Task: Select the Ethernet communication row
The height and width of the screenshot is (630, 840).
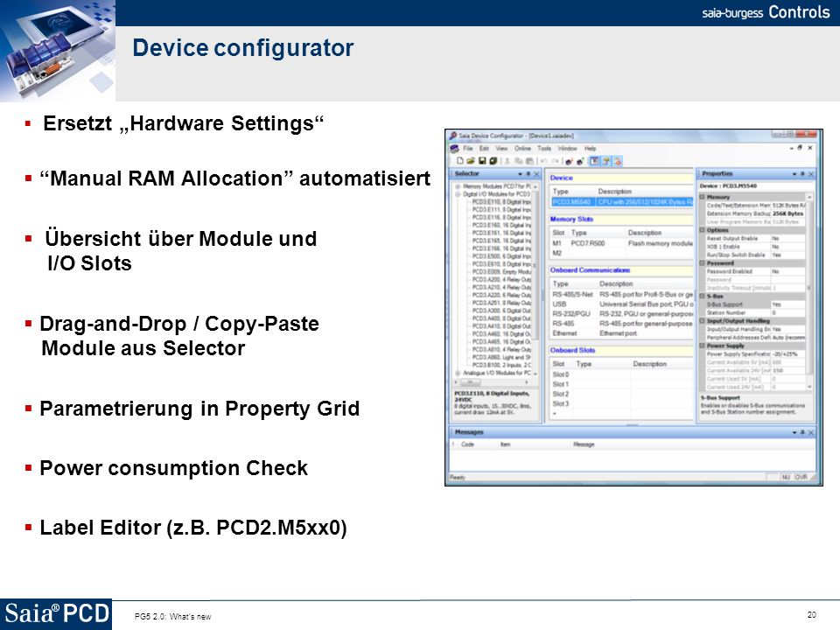Action: click(621, 333)
